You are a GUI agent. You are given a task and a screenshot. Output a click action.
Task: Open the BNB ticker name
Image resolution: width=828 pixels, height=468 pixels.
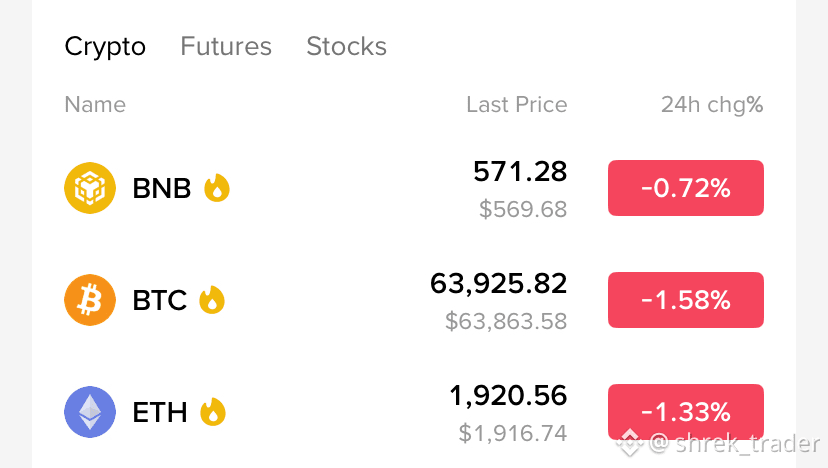(162, 188)
